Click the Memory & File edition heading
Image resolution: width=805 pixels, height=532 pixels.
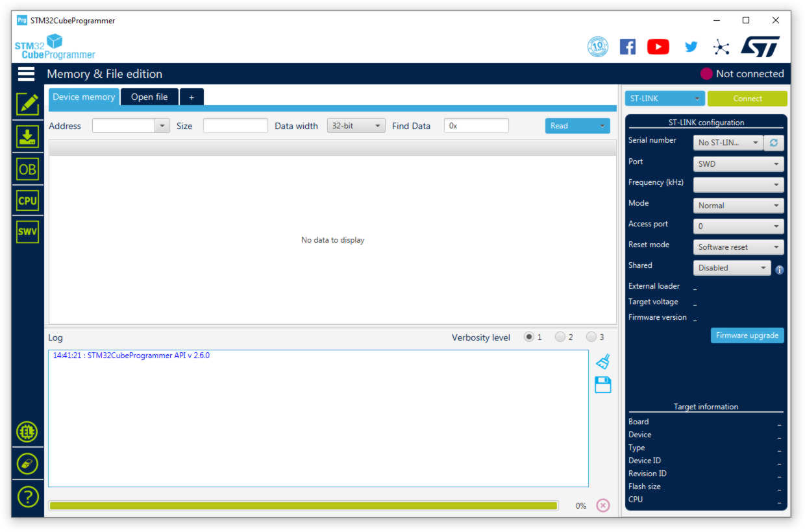[x=105, y=74]
